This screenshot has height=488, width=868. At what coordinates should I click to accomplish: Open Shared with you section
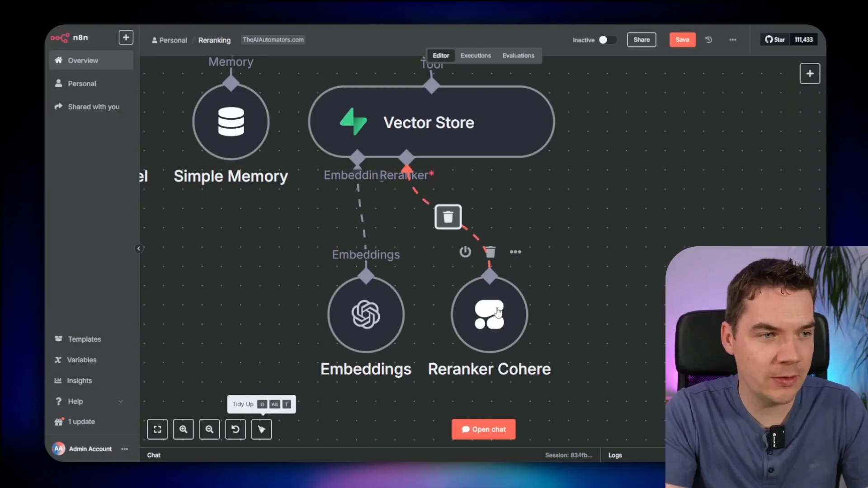click(x=91, y=107)
